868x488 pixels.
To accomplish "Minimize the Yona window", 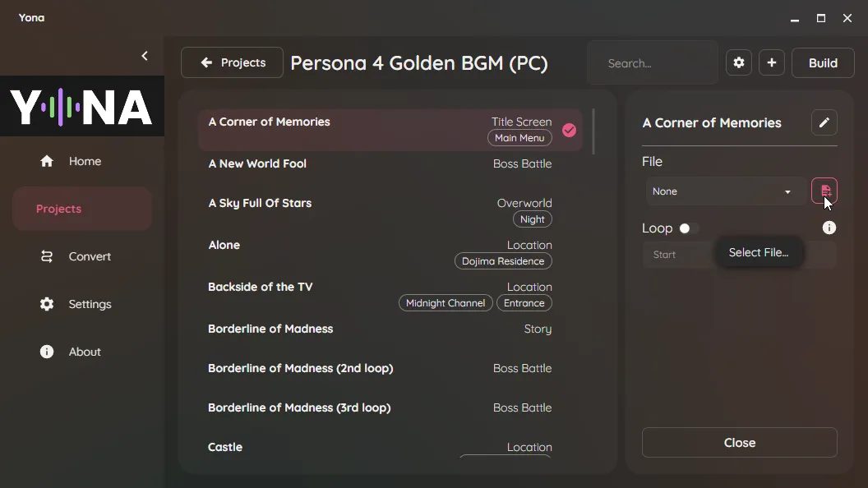I will 795,18.
